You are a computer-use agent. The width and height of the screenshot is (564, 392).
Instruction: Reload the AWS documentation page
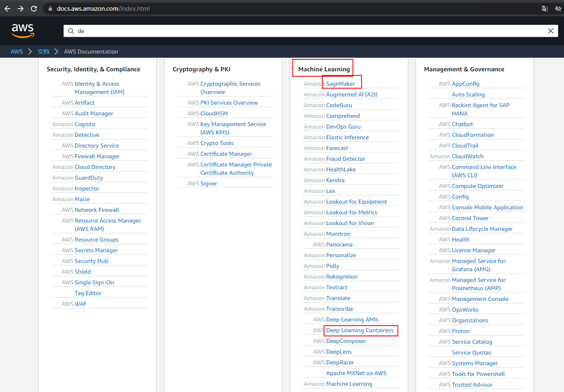point(34,8)
